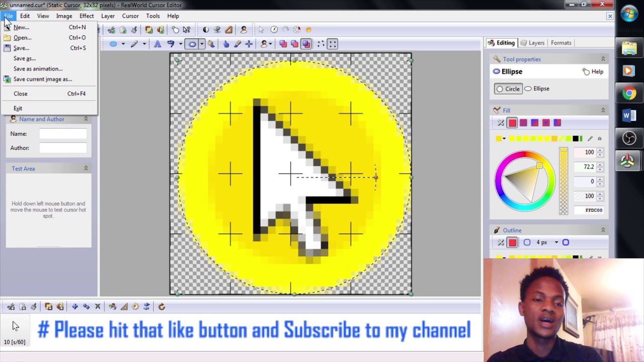Select the Text tool letter A
The height and width of the screenshot is (362, 644).
157,44
